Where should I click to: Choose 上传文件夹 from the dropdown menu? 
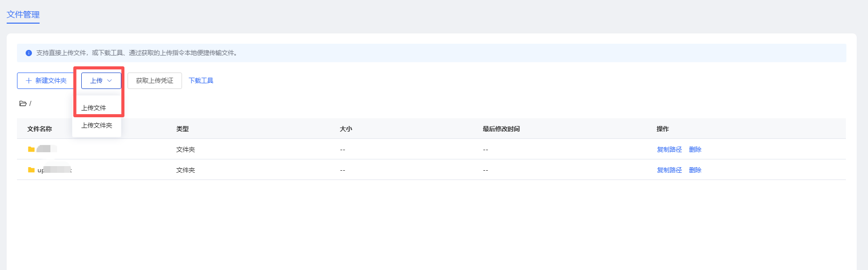coord(97,125)
